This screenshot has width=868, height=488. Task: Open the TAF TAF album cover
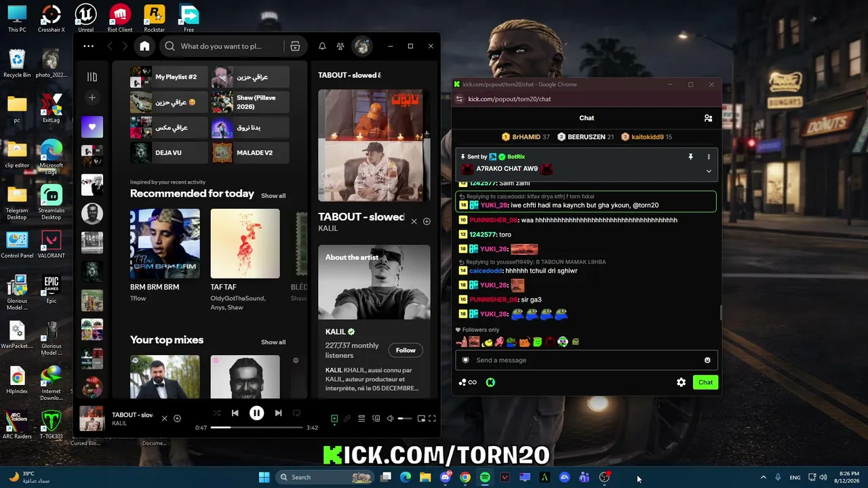245,243
